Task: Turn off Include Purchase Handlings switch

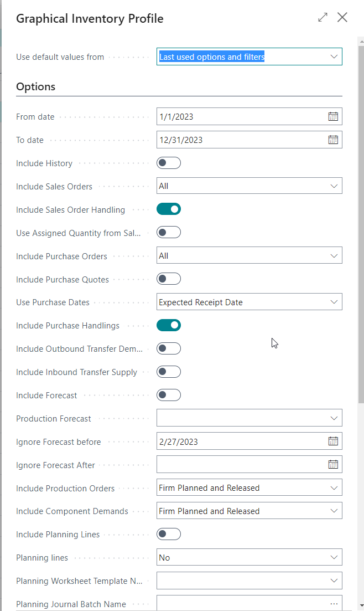Action: click(x=169, y=325)
